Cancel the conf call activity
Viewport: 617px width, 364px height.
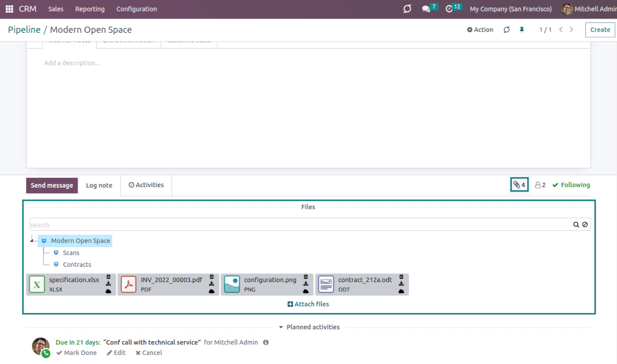tap(149, 353)
